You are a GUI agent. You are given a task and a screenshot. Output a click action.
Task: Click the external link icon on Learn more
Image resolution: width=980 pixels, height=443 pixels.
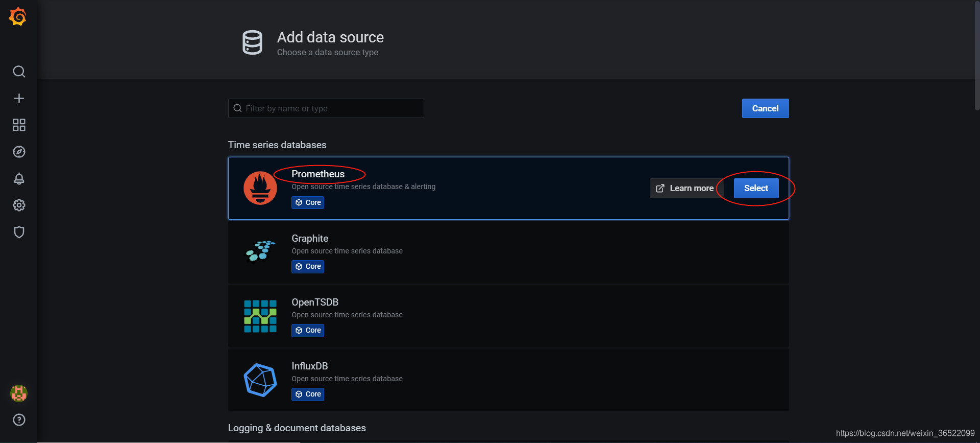coord(660,189)
